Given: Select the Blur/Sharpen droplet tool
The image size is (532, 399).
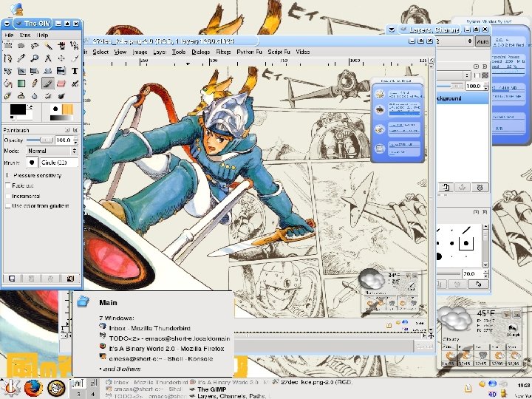Looking at the screenshot, I should tap(34, 96).
